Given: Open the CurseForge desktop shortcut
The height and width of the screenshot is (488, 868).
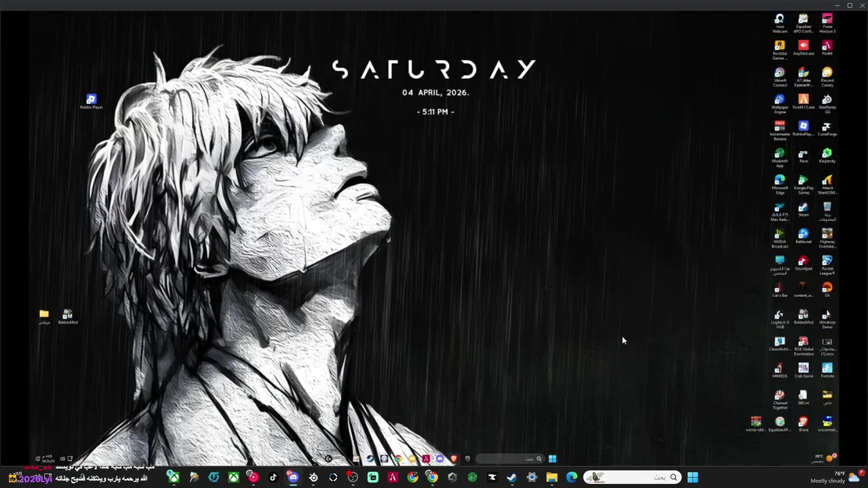Looking at the screenshot, I should click(x=827, y=129).
